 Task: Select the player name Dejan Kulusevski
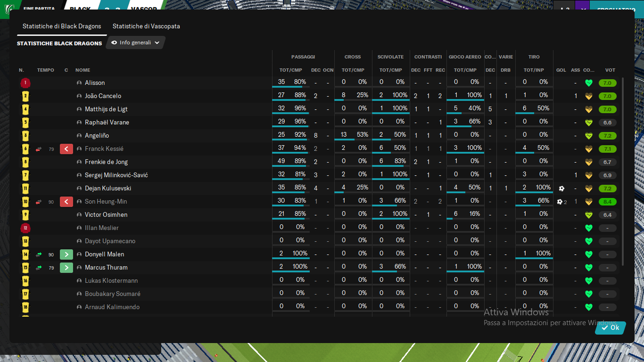point(108,189)
